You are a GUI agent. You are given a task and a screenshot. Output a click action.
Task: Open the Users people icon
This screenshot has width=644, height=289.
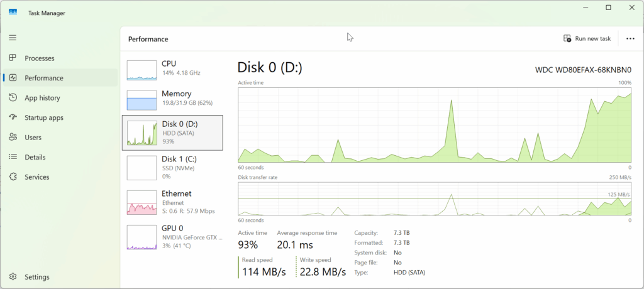[x=13, y=137]
